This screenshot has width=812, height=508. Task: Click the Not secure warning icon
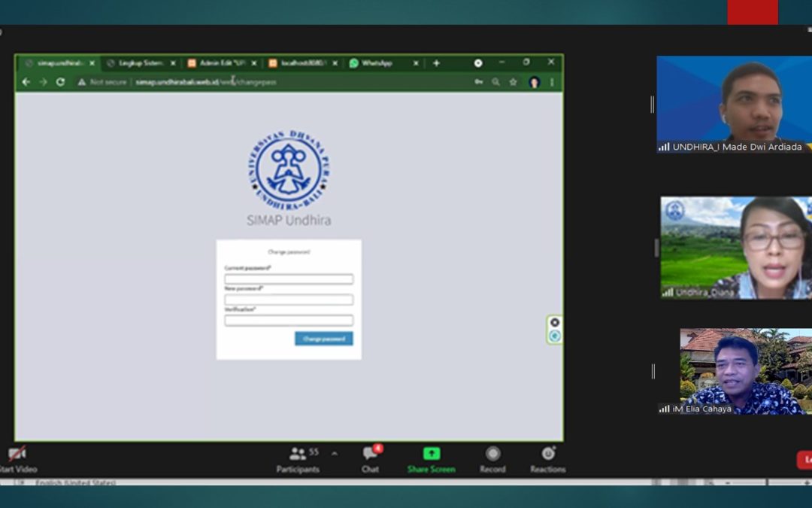click(x=81, y=82)
